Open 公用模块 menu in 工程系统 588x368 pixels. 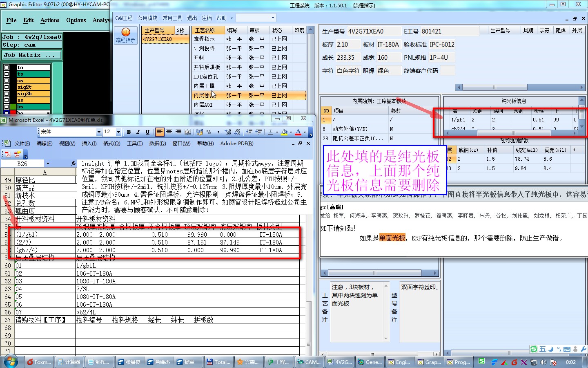tap(147, 18)
